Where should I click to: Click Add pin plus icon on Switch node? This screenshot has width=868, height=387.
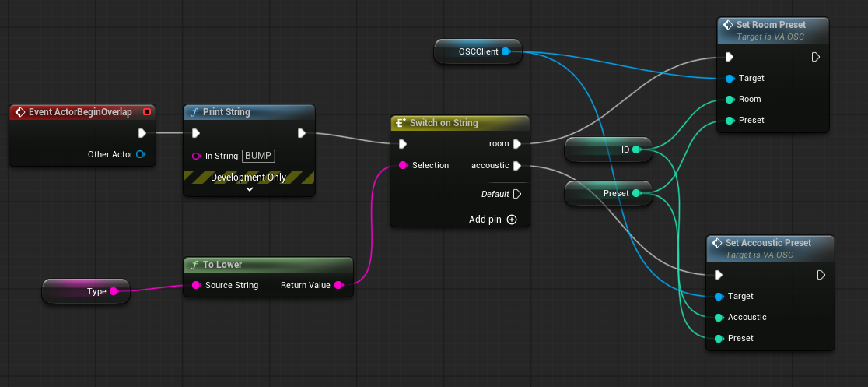(x=512, y=220)
